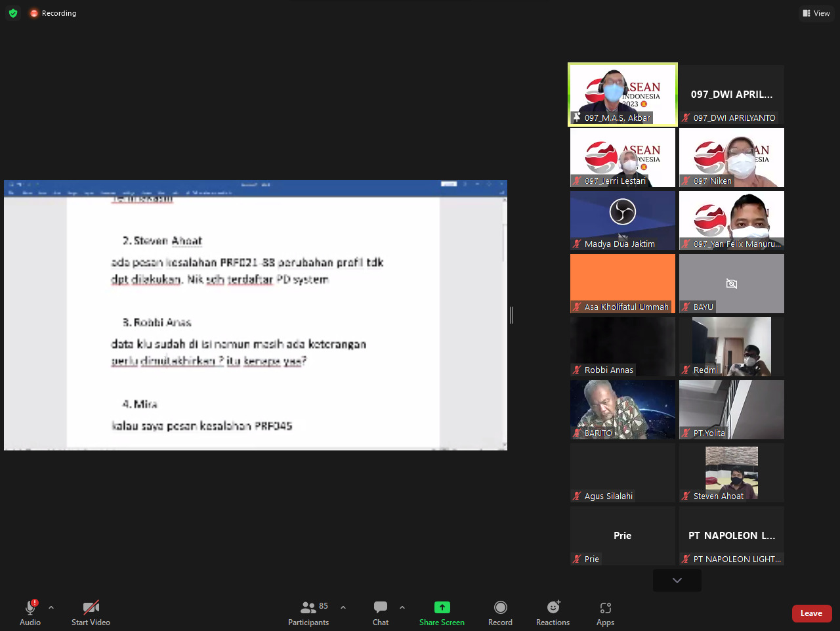Click the green Share Screen icon

pos(442,607)
